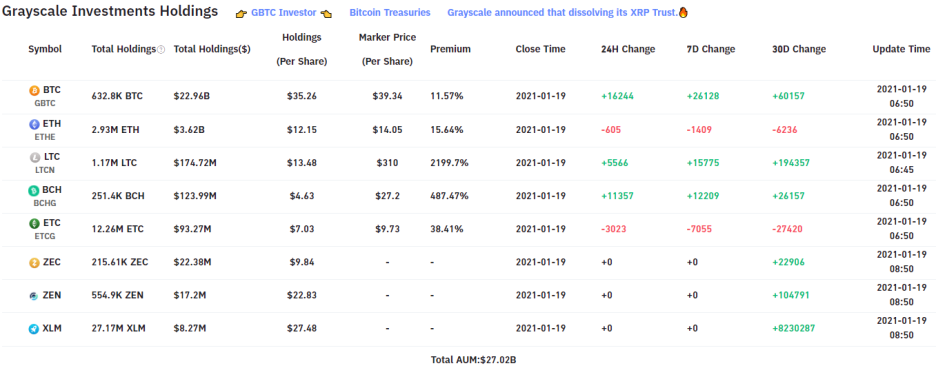Click pointing hand icon left of GBTC Investor
Screen dimensions: 936x368
242,13
